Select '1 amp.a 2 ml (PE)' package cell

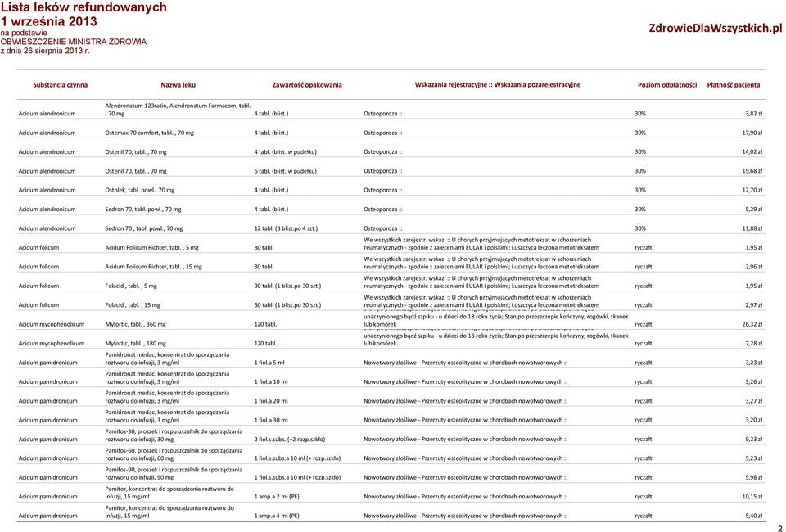tap(277, 497)
